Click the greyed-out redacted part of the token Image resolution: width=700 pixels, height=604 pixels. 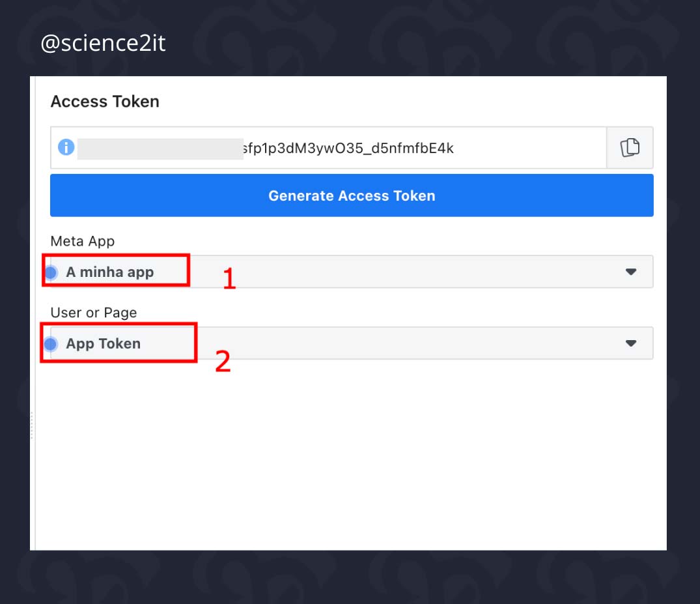click(x=160, y=149)
